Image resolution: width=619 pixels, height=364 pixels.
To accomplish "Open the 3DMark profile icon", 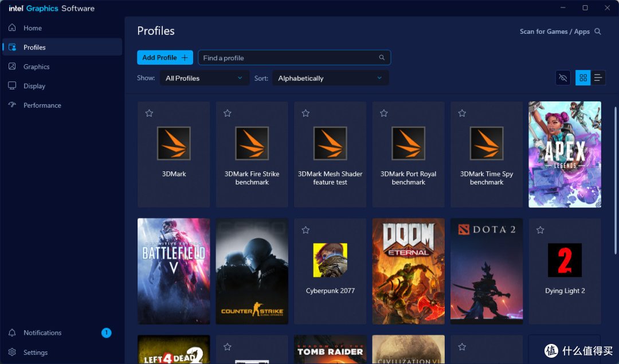I will pyautogui.click(x=174, y=143).
